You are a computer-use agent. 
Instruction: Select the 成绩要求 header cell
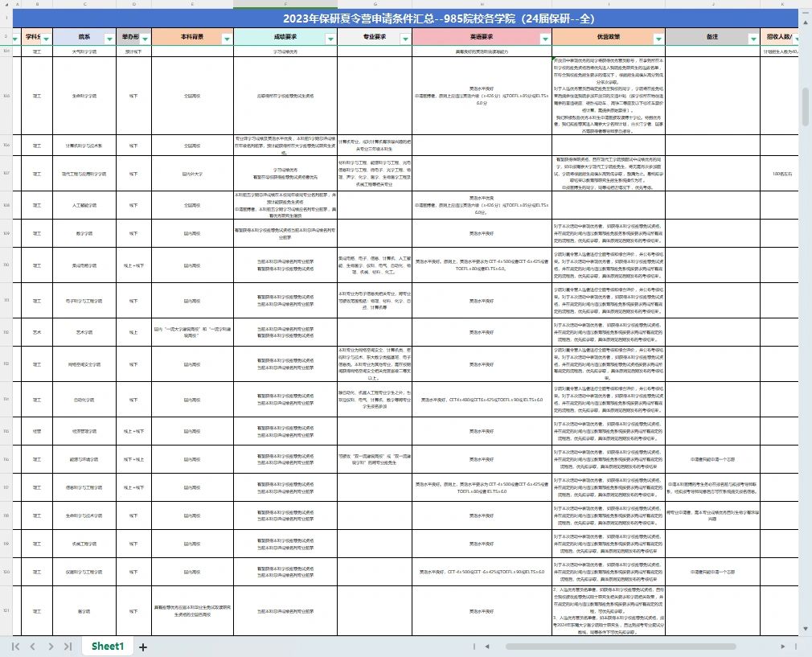tap(285, 37)
